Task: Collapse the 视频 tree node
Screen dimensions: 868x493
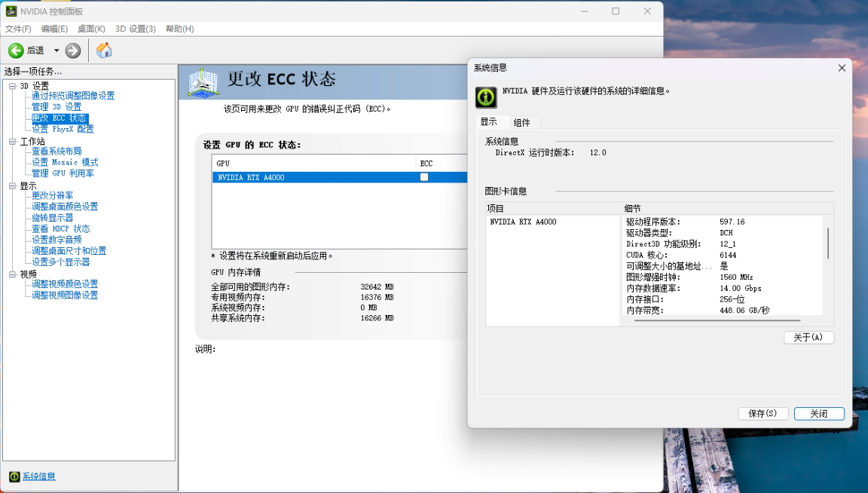Action: point(12,274)
